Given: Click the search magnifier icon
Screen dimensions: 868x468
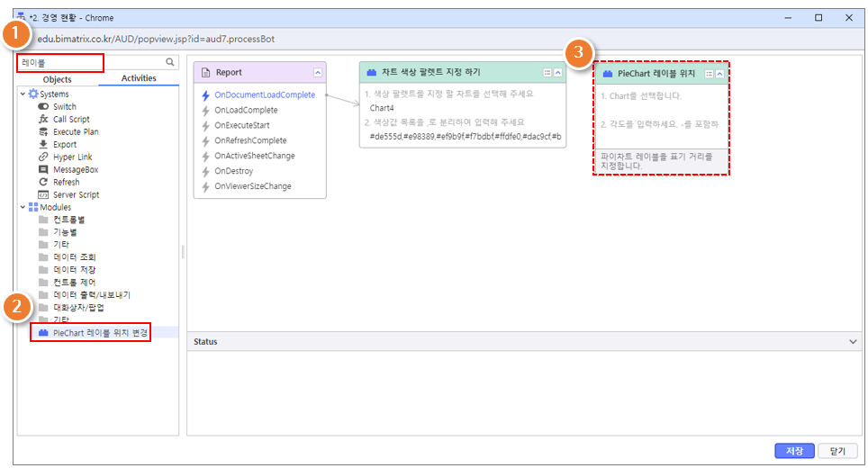Looking at the screenshot, I should 169,63.
